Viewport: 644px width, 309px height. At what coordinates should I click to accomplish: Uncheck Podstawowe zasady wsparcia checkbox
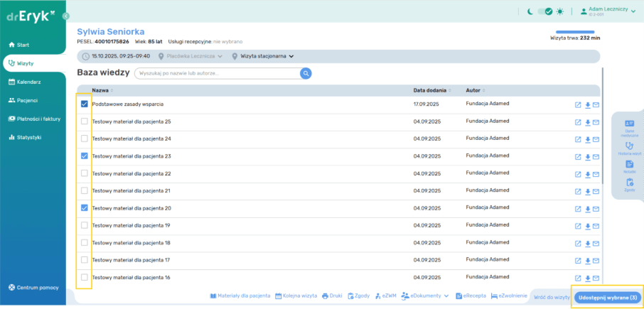(85, 104)
